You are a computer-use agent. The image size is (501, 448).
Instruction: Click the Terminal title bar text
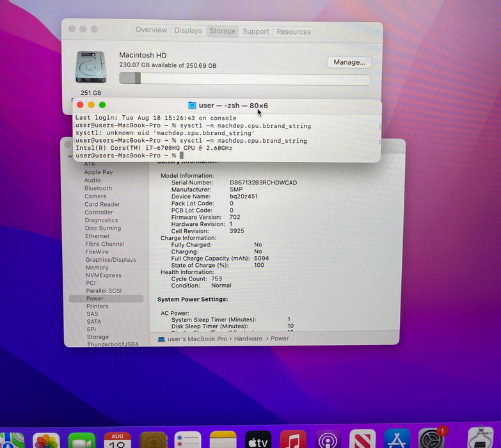[x=234, y=106]
